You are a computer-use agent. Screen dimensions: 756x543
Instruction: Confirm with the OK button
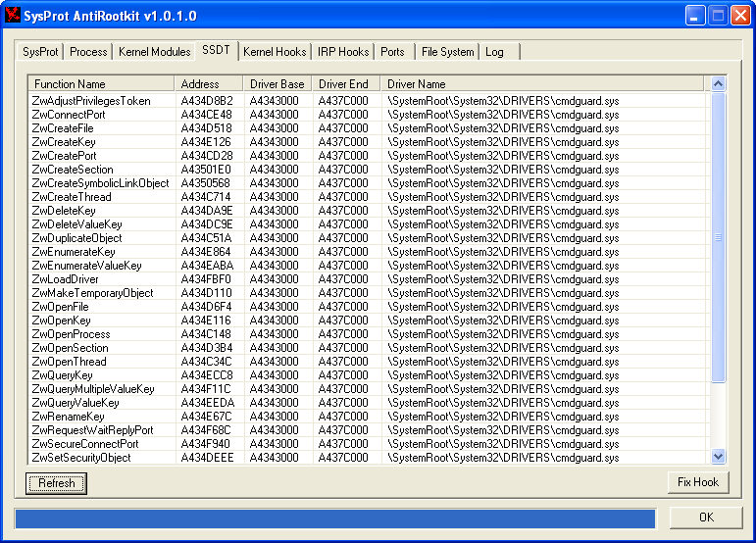point(706,518)
